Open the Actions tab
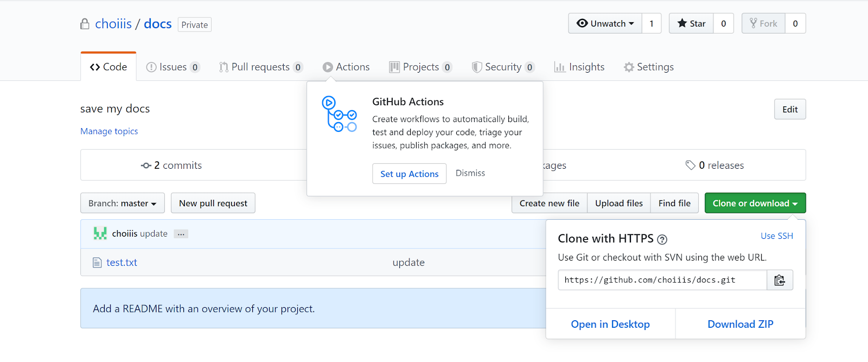868x362 pixels. coord(346,67)
